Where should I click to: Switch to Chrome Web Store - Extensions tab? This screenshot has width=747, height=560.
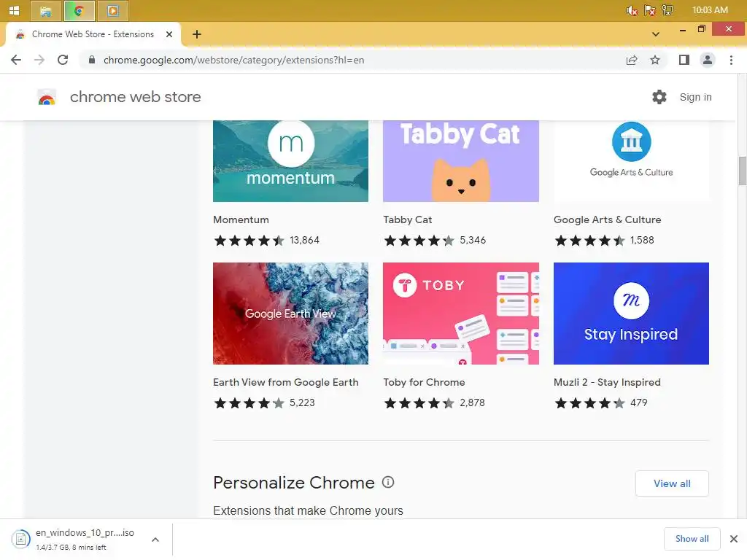pos(93,34)
